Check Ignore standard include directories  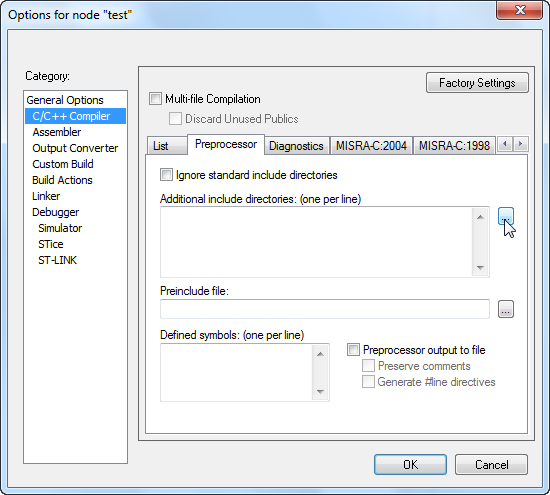coord(166,175)
